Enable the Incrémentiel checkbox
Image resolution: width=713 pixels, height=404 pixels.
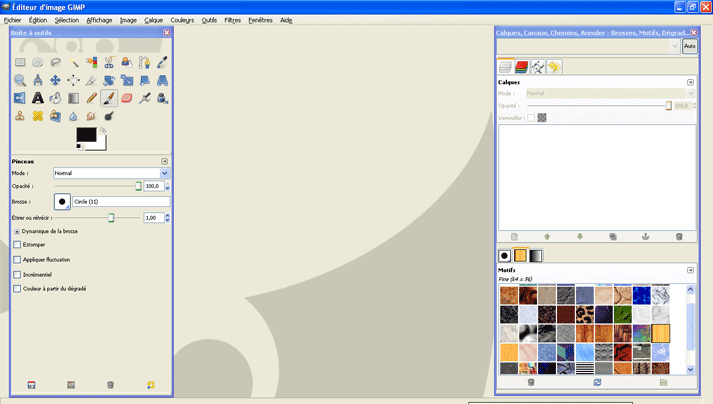tap(17, 275)
